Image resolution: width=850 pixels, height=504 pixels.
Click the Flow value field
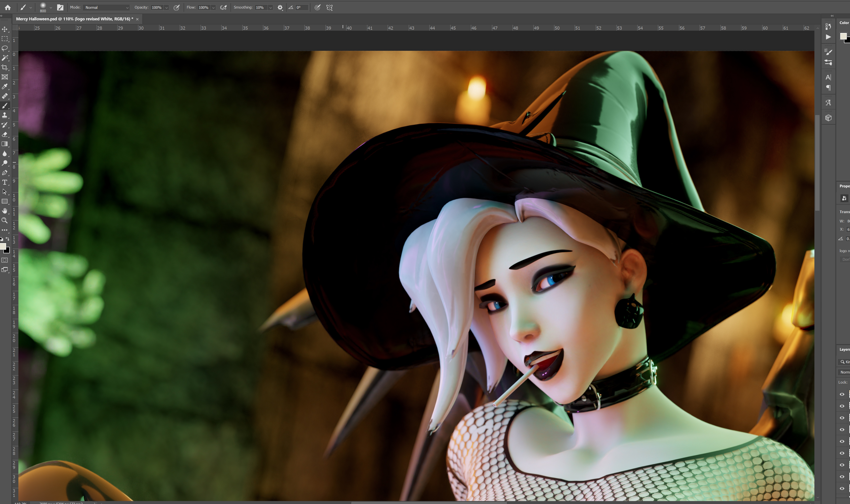tap(203, 7)
